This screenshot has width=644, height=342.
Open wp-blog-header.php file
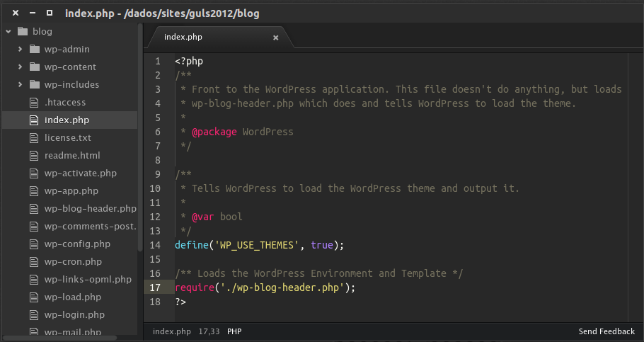(91, 208)
